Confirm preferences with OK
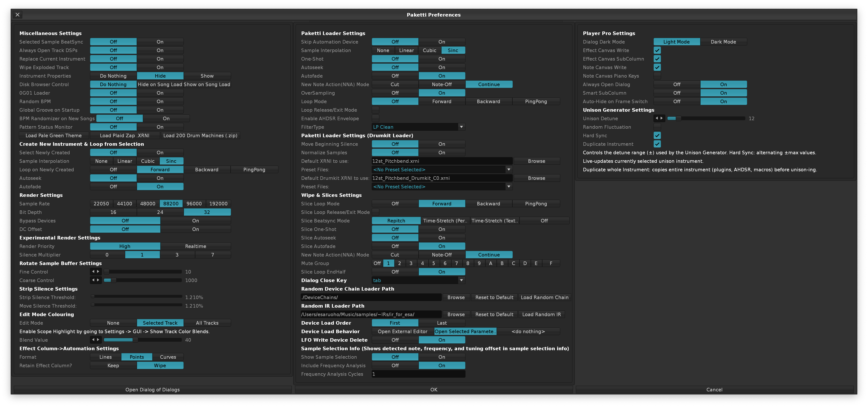This screenshot has width=868, height=407. 434,389
